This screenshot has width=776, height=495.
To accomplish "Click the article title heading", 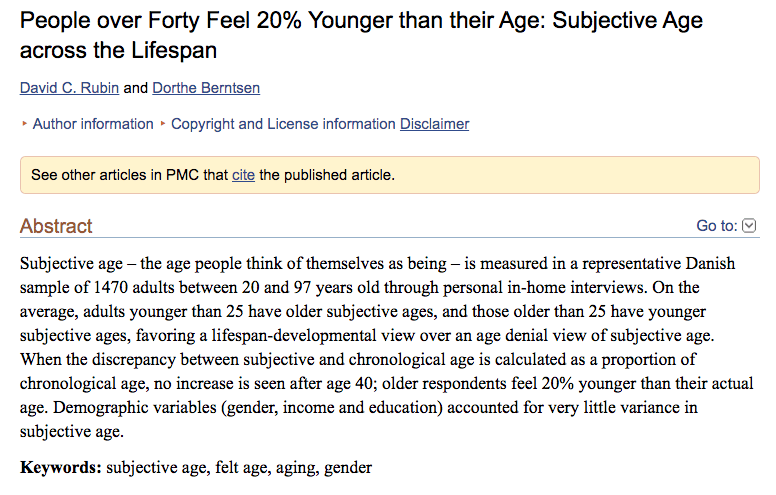I will click(361, 35).
